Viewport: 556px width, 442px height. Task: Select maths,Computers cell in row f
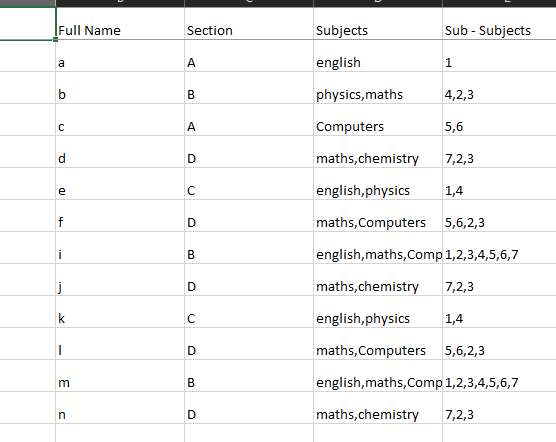pyautogui.click(x=378, y=216)
